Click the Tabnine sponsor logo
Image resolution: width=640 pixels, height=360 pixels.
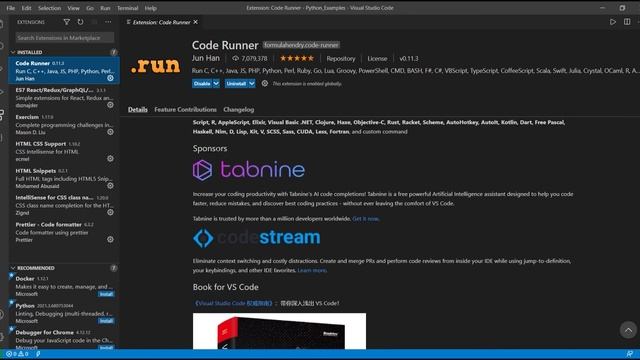[249, 170]
